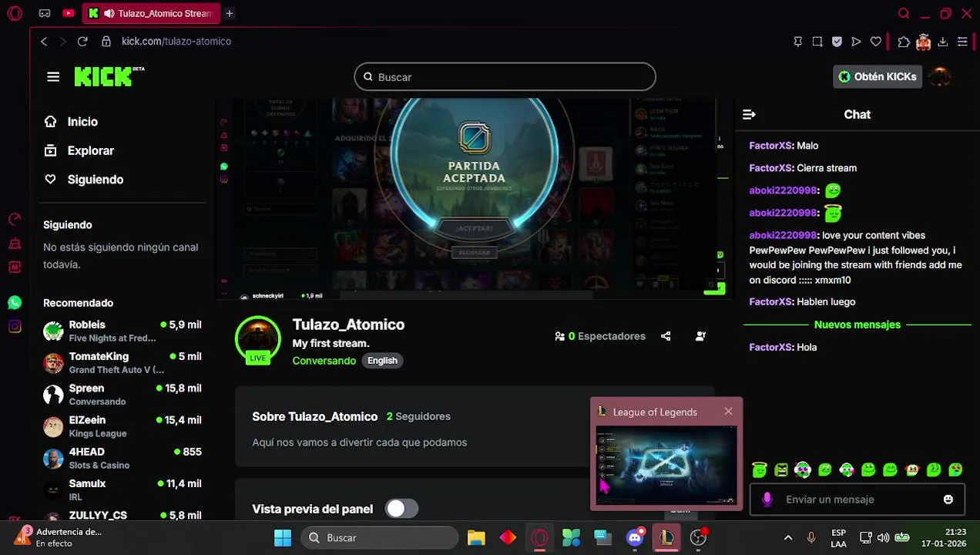View site security lock information
This screenshot has width=980, height=555.
pos(106,42)
